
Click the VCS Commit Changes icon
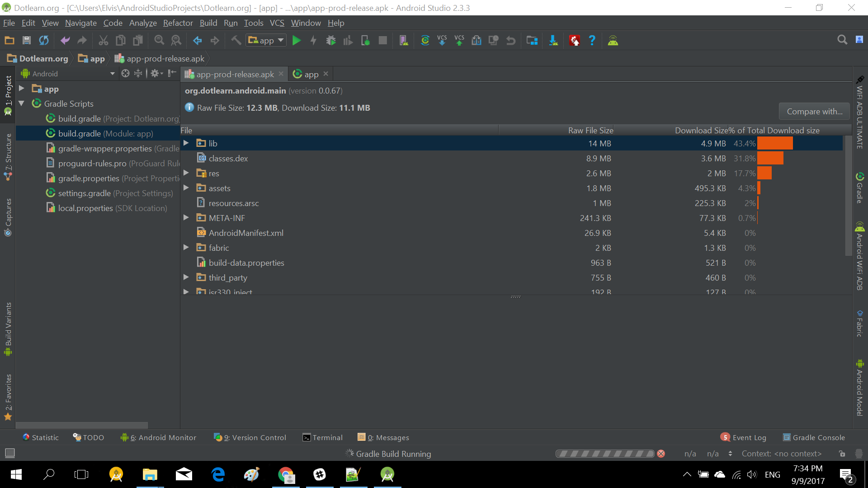click(459, 41)
